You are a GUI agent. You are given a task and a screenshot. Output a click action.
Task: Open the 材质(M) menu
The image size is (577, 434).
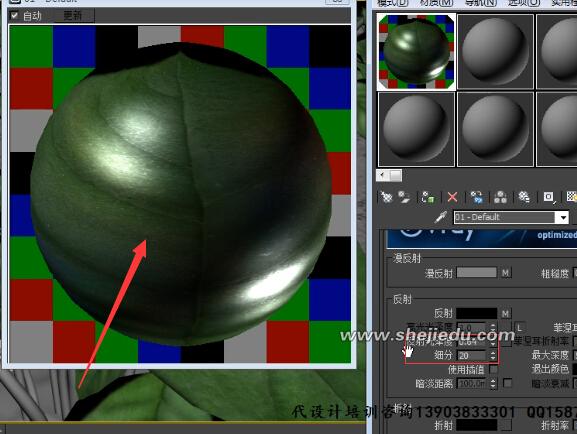(436, 3)
